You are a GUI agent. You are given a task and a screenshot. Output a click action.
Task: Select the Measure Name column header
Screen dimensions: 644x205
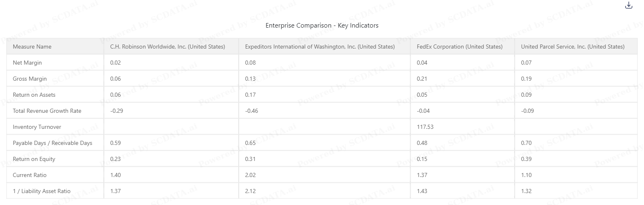pyautogui.click(x=32, y=47)
